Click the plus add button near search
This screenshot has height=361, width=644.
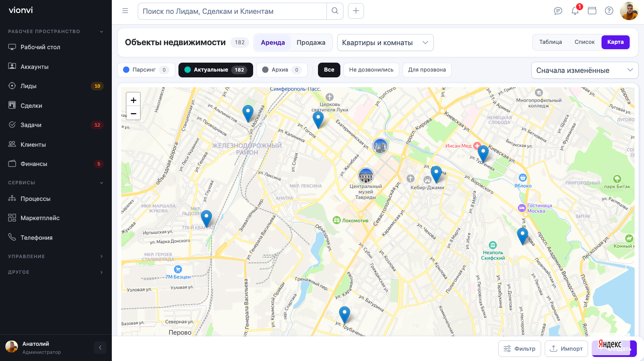pos(356,11)
